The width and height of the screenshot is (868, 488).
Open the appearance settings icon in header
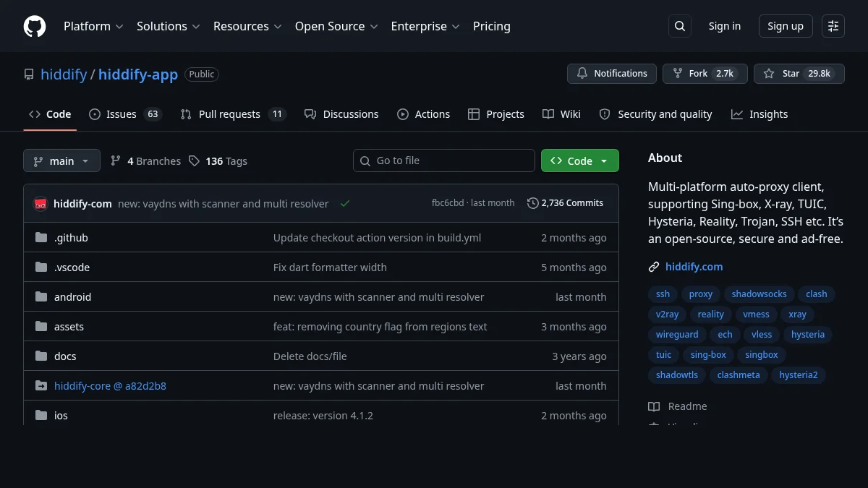coord(833,26)
